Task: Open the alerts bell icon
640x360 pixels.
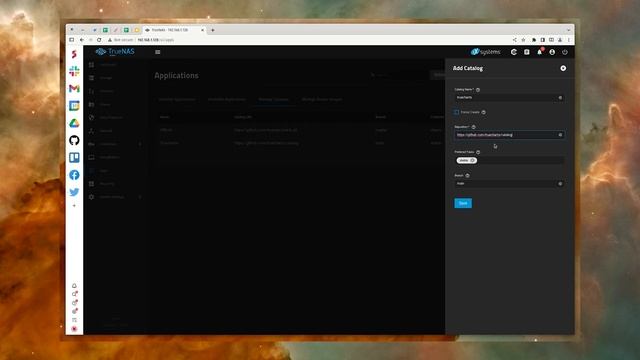Action: click(540, 52)
